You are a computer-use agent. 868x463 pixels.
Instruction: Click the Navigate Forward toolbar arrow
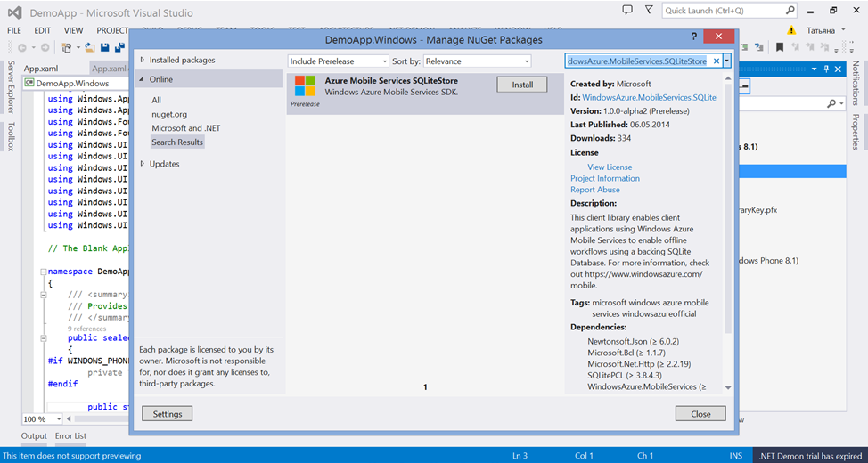coord(45,47)
